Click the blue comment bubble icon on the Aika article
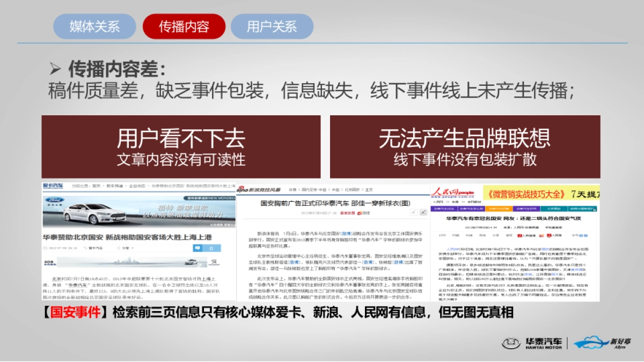The height and width of the screenshot is (362, 644). tap(197, 247)
